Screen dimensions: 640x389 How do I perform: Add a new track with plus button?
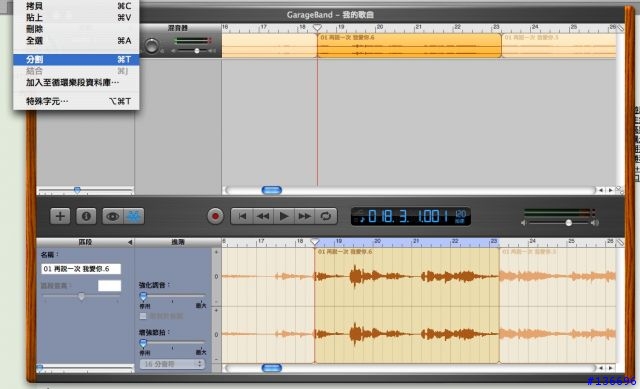tap(60, 216)
